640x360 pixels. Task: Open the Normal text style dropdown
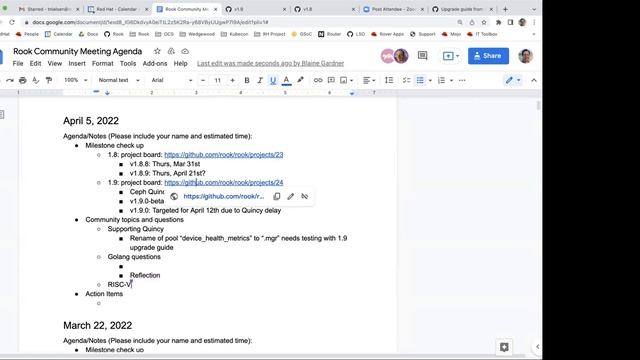[x=119, y=80]
